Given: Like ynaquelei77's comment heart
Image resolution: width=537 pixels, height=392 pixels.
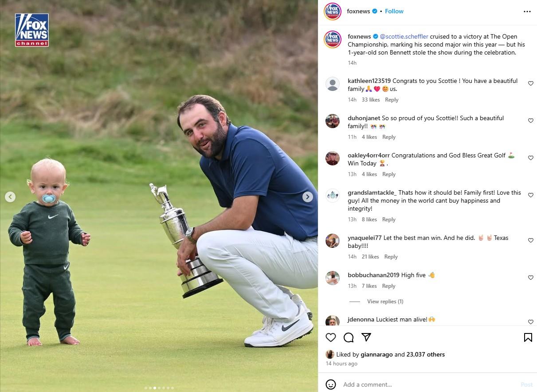Looking at the screenshot, I should tap(531, 240).
